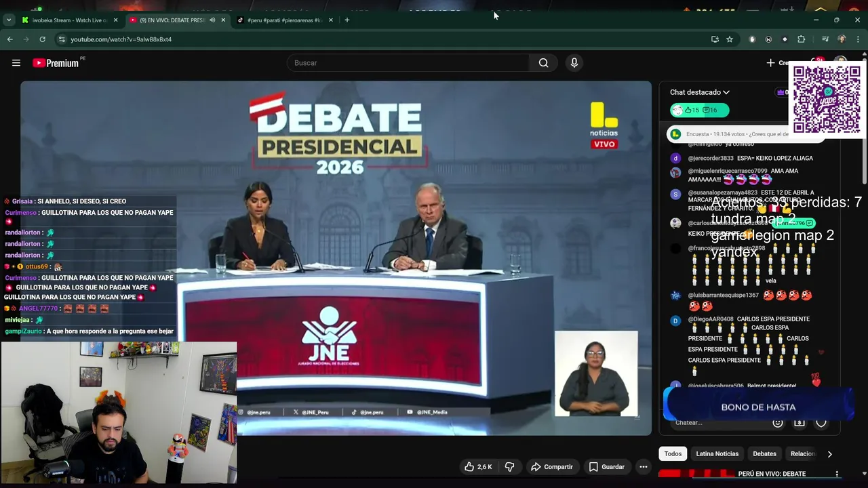This screenshot has height=488, width=868.
Task: Open the Chrome profile avatar
Action: 842,39
